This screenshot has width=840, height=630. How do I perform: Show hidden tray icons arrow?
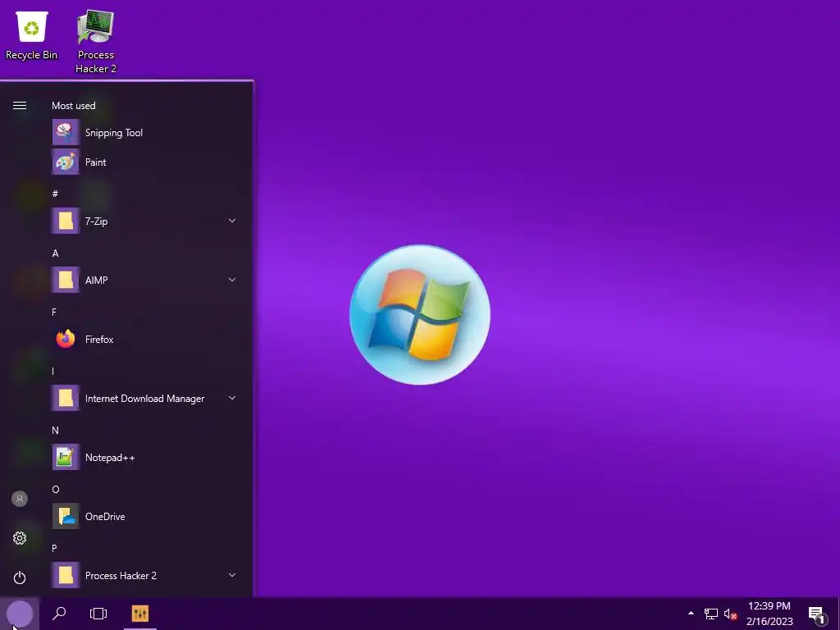tap(691, 614)
